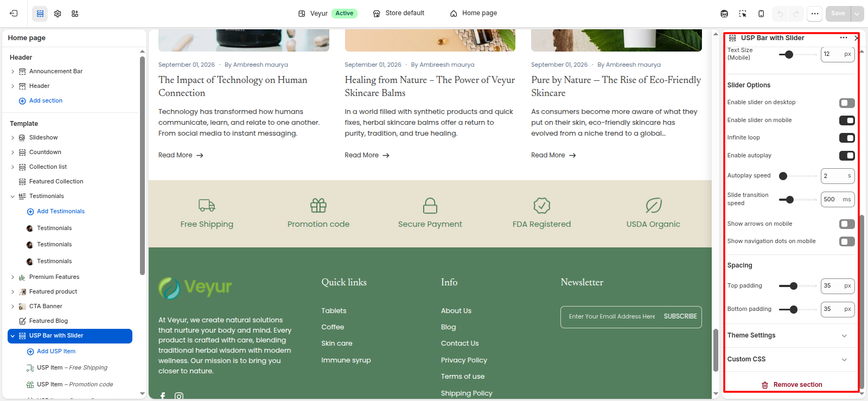Open the Veyur theme selector

[327, 13]
